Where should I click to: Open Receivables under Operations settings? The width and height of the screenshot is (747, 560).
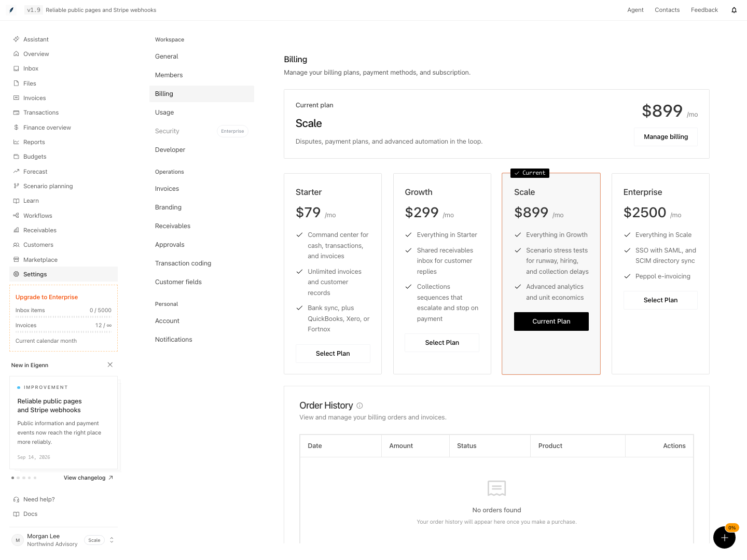[202, 226]
